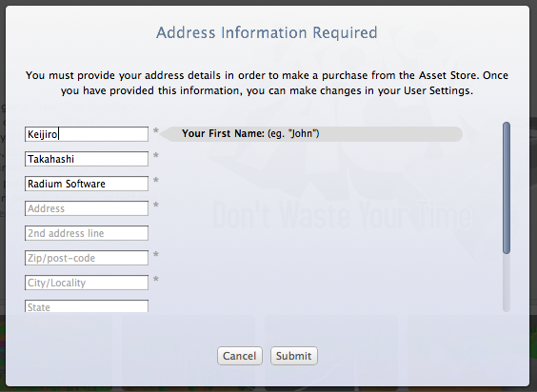537x392 pixels.
Task: Submit the address information form
Action: 294,356
